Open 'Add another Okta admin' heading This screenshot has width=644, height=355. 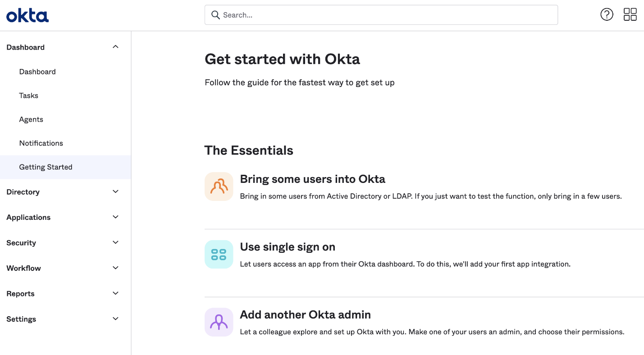tap(305, 314)
